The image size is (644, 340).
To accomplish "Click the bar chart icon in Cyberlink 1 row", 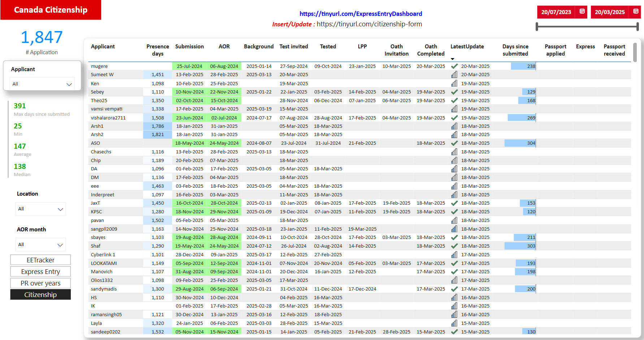I will [x=454, y=254].
